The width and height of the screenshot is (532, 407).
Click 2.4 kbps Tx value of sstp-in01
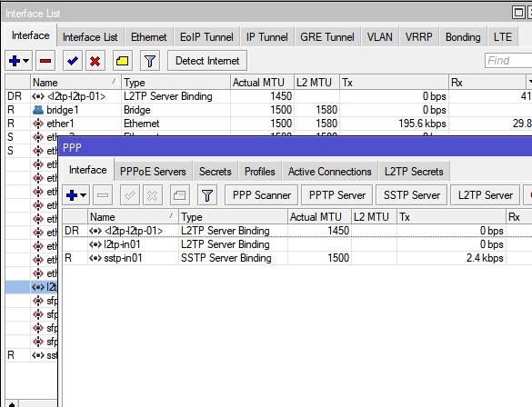pyautogui.click(x=485, y=258)
